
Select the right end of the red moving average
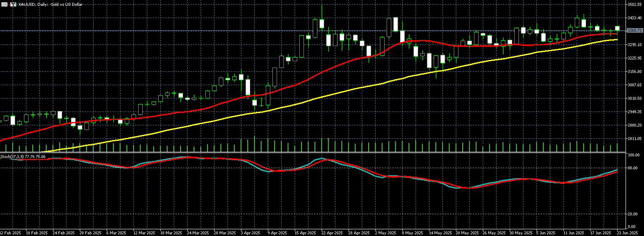pos(617,34)
